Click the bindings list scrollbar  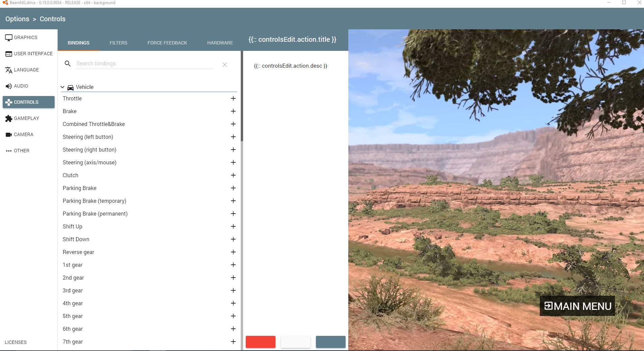click(242, 96)
